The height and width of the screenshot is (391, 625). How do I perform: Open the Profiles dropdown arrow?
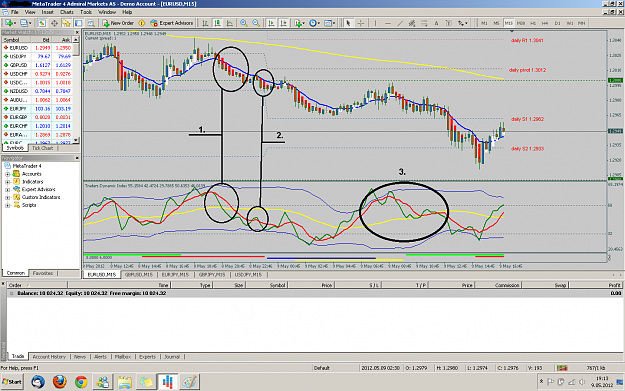(x=30, y=23)
